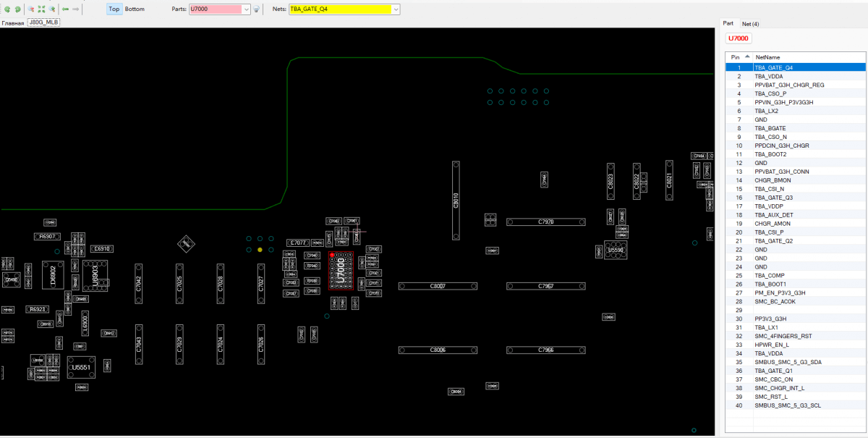Select row SMC_4FINGERS_RST
This screenshot has width=868, height=438.
point(795,336)
